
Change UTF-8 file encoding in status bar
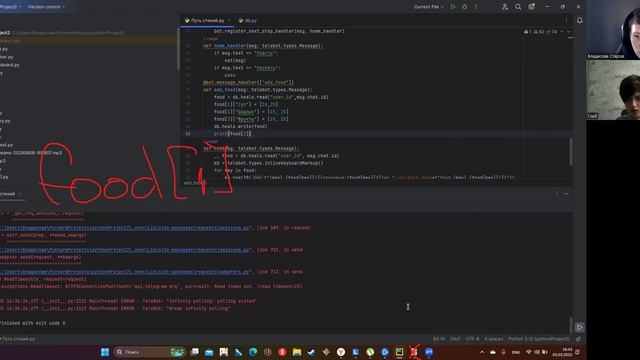(472, 339)
